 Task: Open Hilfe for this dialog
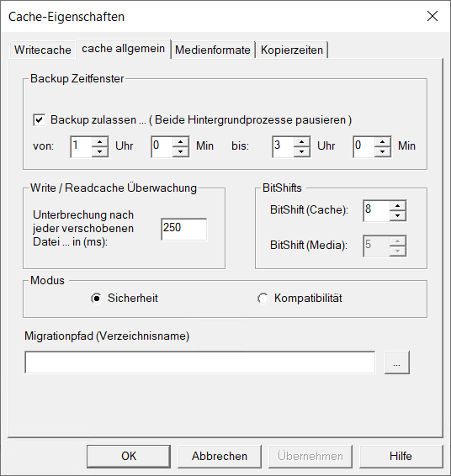click(x=401, y=457)
